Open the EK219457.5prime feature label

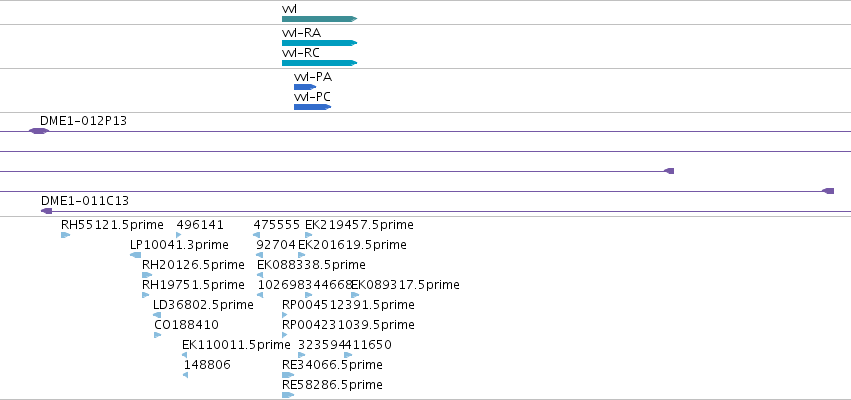359,225
